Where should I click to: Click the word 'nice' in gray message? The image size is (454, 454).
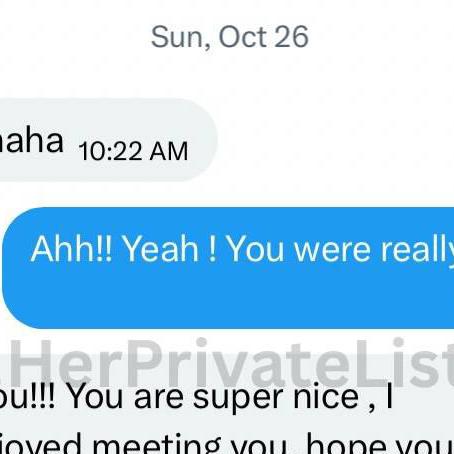click(326, 397)
